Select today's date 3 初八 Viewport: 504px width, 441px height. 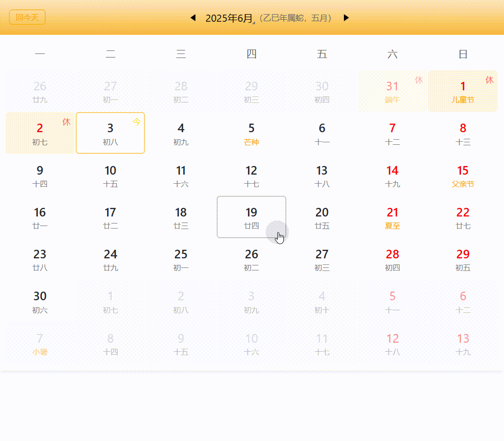pyautogui.click(x=110, y=133)
